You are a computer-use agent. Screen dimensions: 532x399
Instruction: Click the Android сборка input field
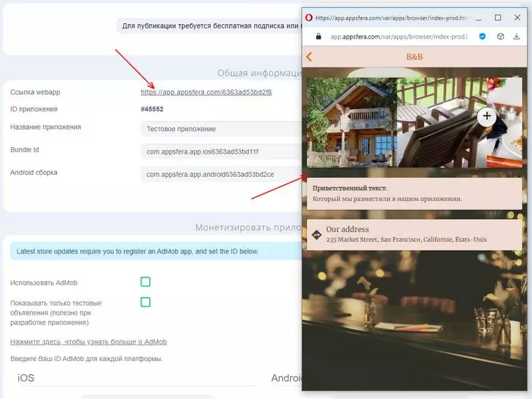coord(222,174)
